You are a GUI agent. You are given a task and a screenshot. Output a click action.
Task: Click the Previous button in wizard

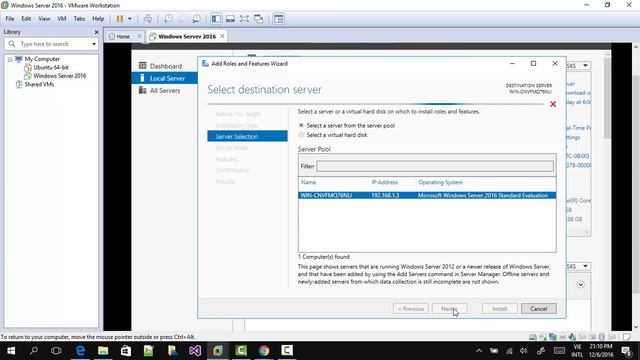point(411,309)
